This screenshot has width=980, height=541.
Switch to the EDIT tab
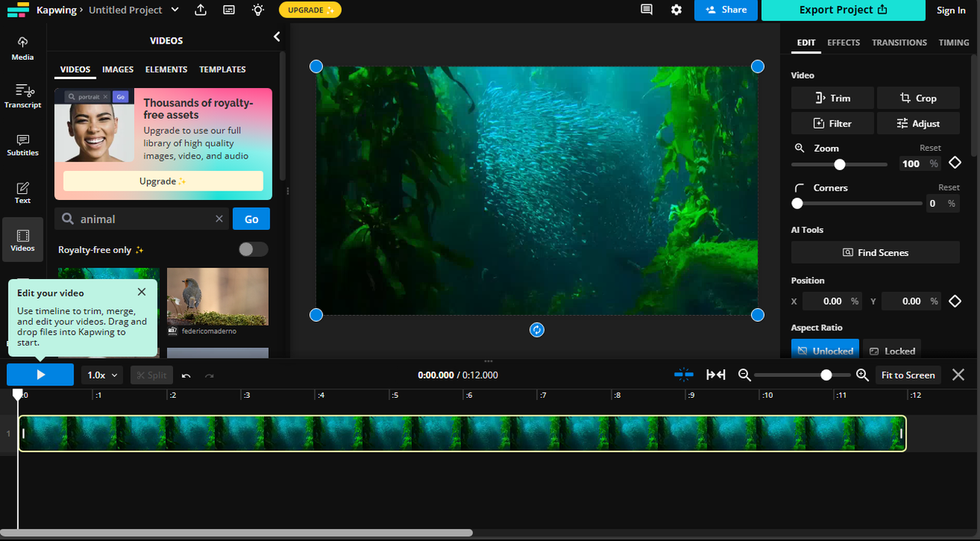[x=806, y=43]
